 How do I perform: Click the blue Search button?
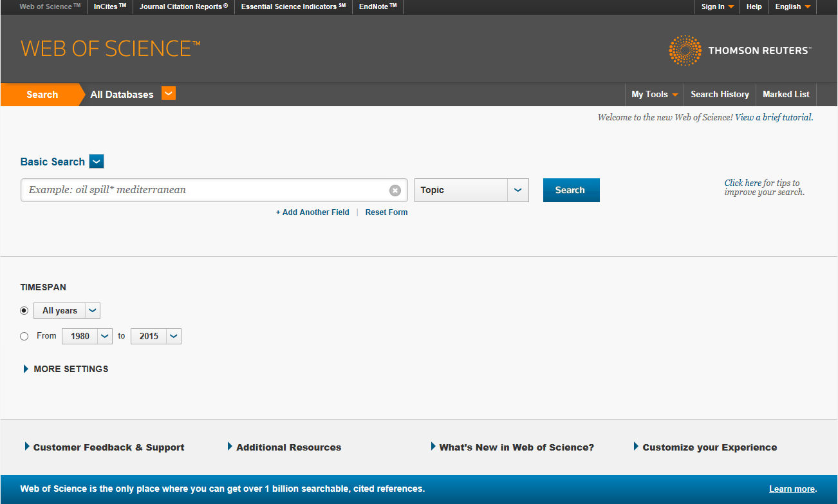(571, 190)
